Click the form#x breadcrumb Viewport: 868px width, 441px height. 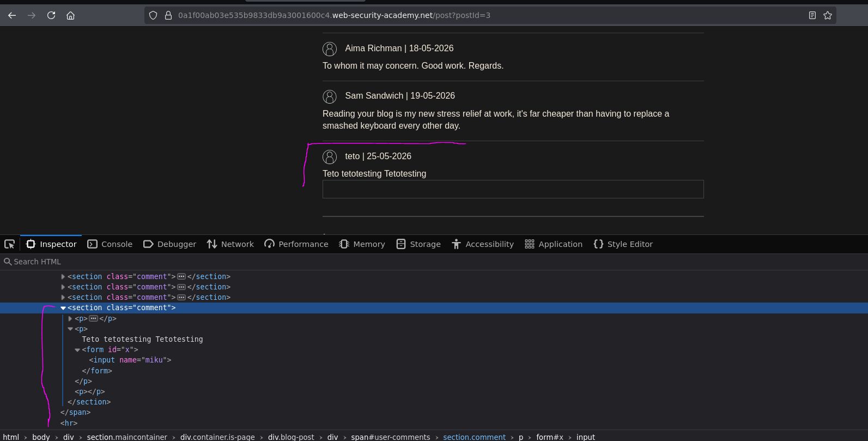[x=549, y=437]
